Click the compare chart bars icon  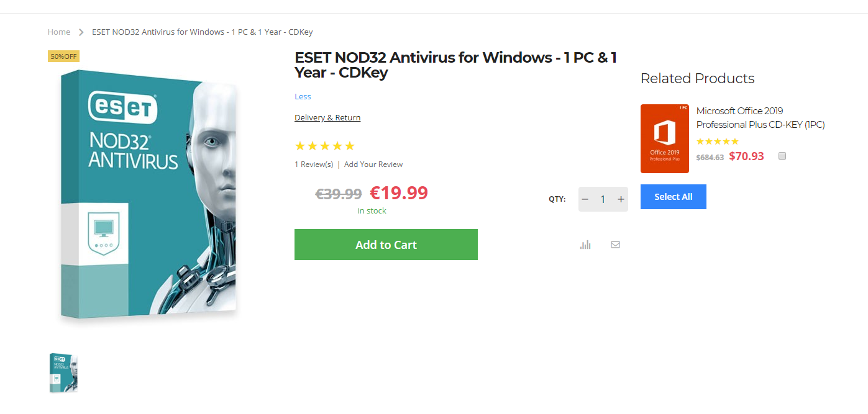[x=585, y=245]
